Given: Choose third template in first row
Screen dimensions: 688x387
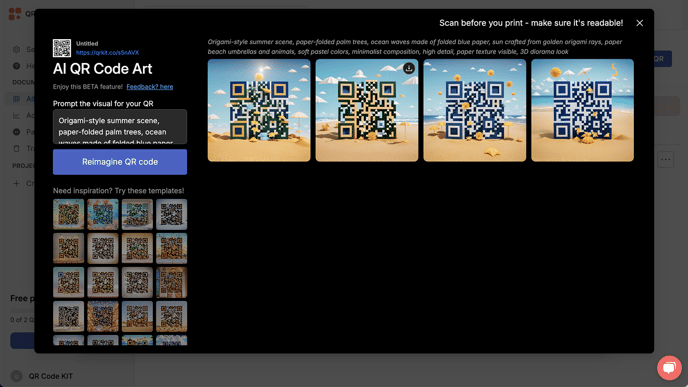Looking at the screenshot, I should click(137, 214).
